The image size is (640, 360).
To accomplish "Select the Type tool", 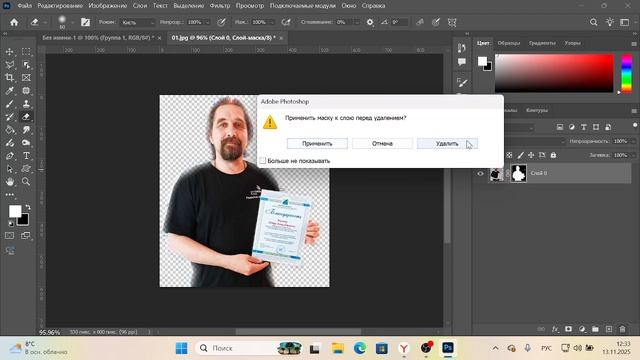I will point(26,156).
